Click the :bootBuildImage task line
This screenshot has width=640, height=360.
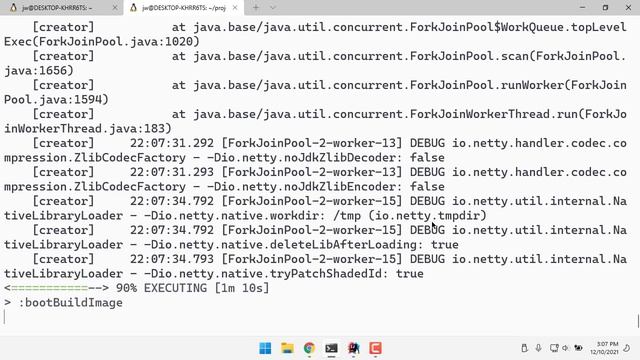[63, 303]
